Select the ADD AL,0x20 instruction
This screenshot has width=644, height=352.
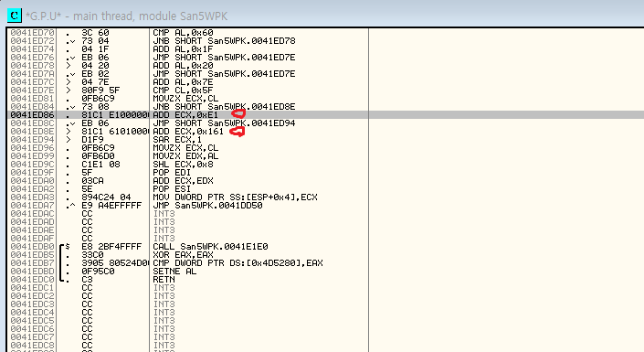coord(183,66)
